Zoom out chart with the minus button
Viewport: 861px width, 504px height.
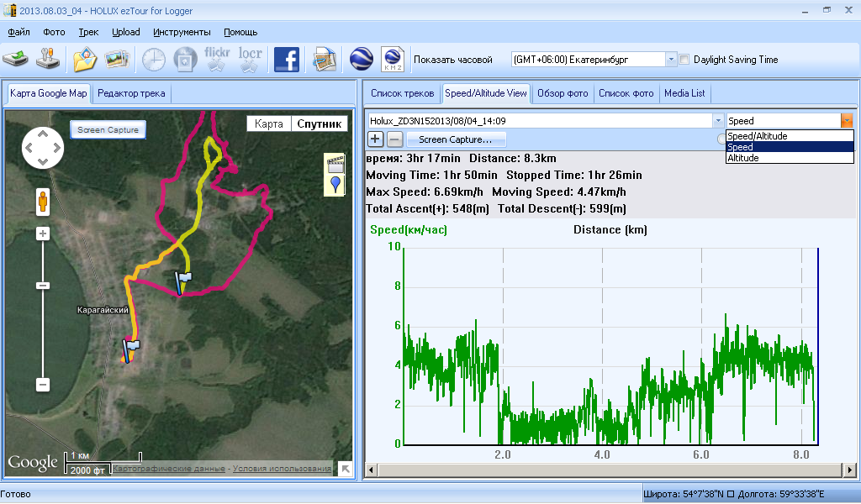point(394,139)
